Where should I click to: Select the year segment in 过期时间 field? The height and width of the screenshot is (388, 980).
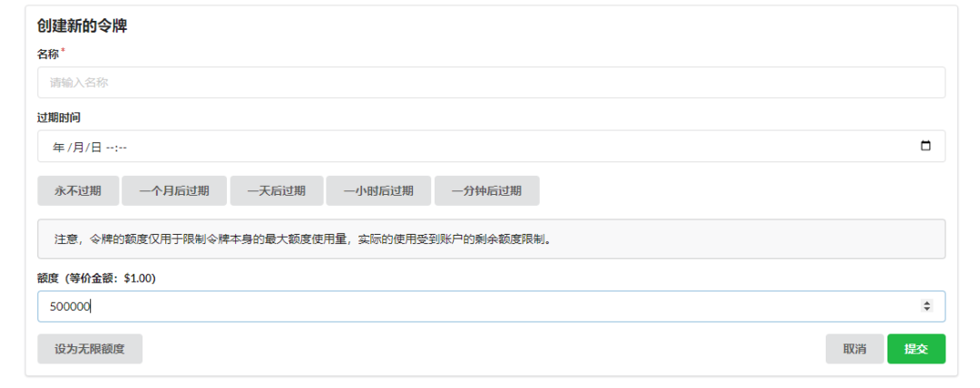click(x=59, y=147)
